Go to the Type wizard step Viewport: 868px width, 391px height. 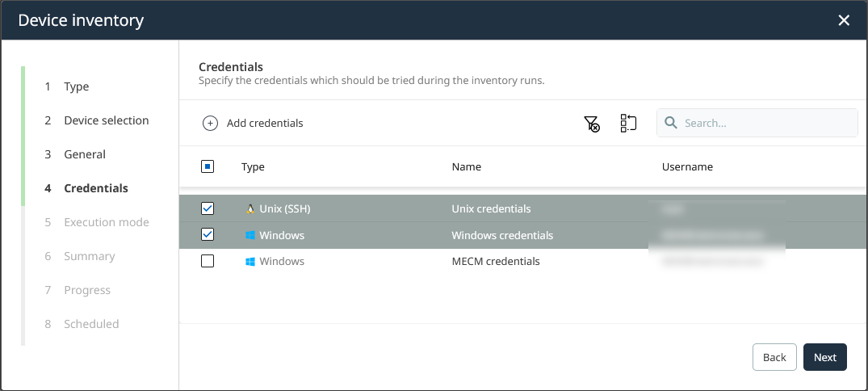coord(77,86)
